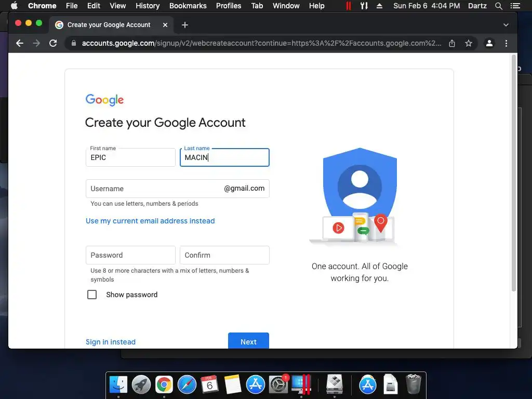
Task: Click the lock icon in the address bar
Action: click(74, 43)
